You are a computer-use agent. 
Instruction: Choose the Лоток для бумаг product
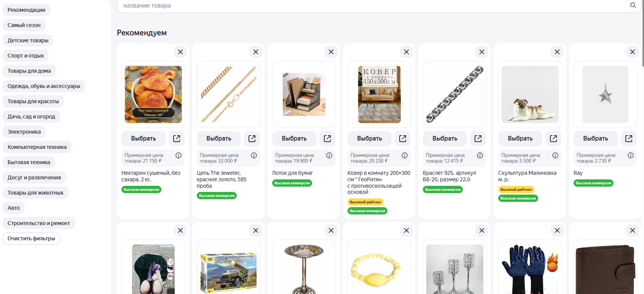pyautogui.click(x=294, y=138)
